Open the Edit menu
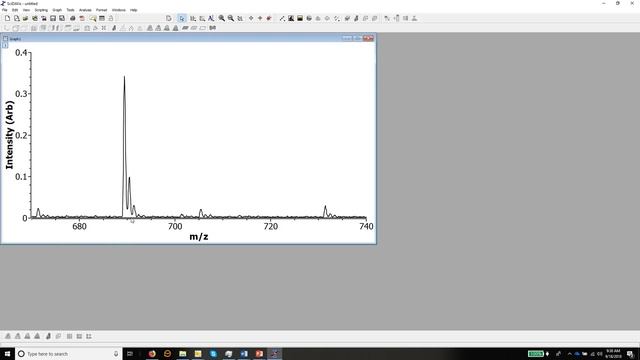This screenshot has height=360, width=640. pyautogui.click(x=15, y=10)
